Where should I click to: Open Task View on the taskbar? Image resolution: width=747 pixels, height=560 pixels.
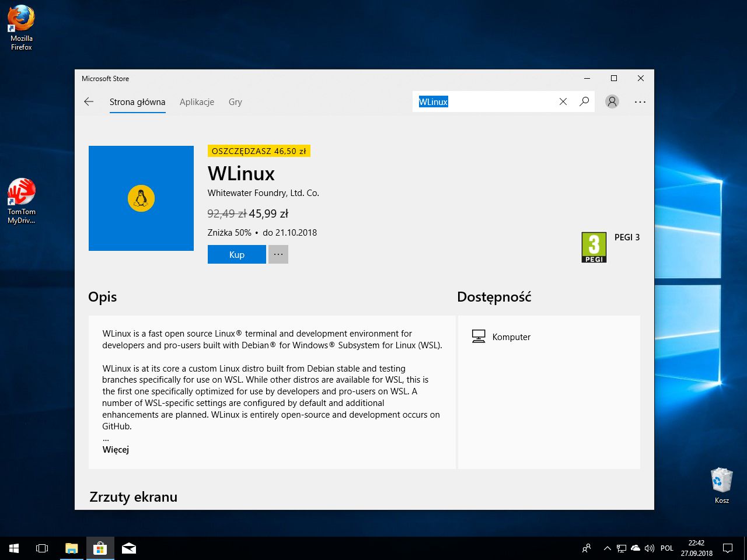(x=42, y=548)
